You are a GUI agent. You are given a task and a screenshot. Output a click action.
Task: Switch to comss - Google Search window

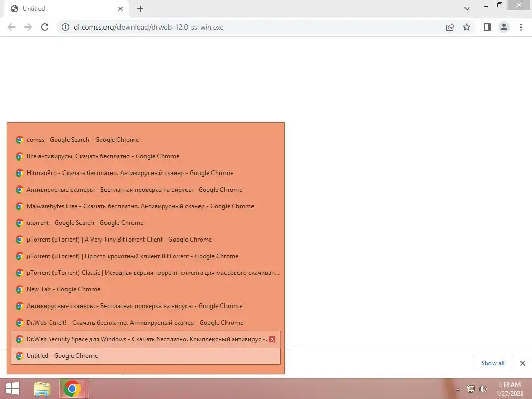145,140
